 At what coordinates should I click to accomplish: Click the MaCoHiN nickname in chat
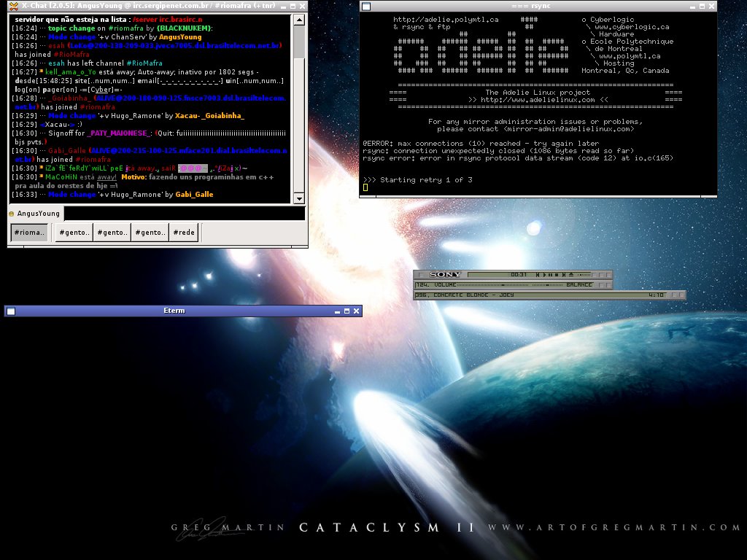tap(61, 177)
